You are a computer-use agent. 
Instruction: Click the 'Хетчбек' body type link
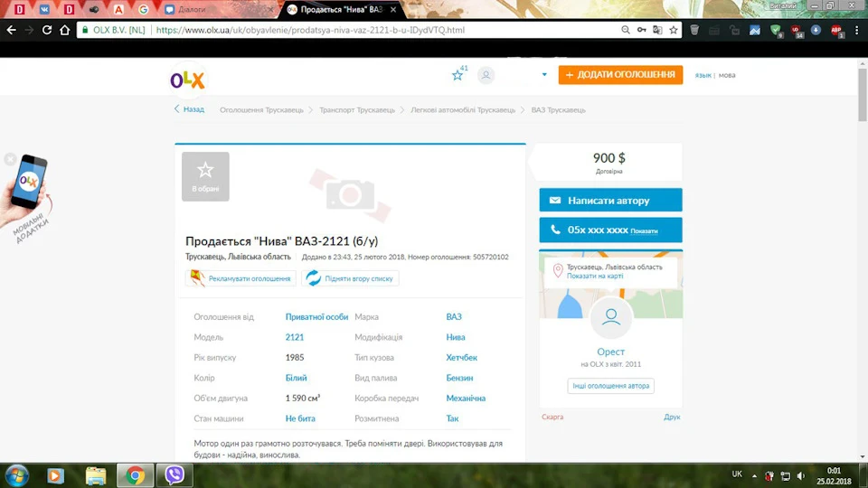click(x=462, y=358)
